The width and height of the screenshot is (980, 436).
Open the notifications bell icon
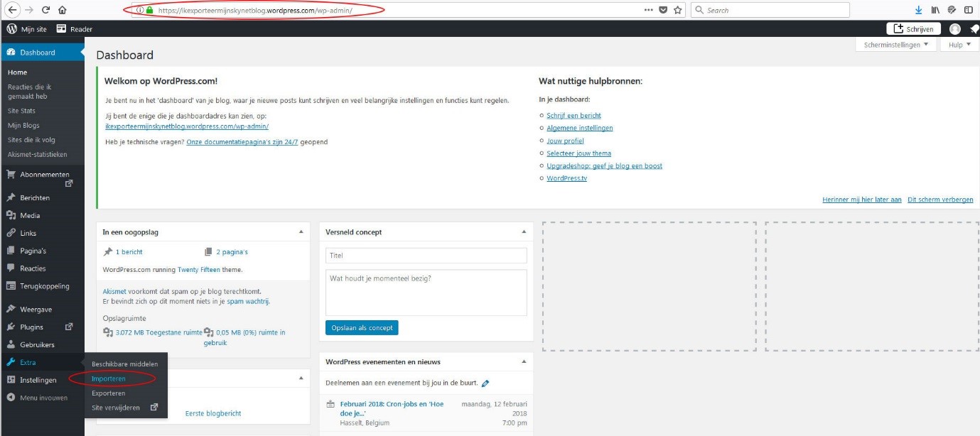click(974, 29)
